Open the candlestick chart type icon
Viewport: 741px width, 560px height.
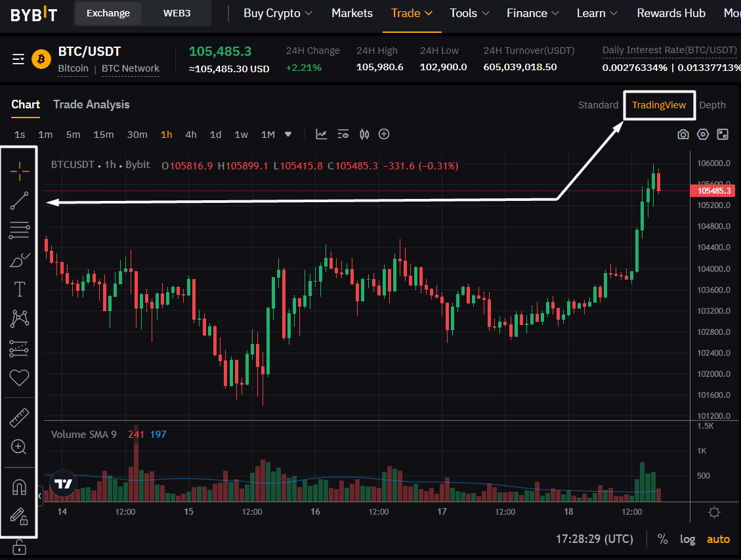click(364, 135)
